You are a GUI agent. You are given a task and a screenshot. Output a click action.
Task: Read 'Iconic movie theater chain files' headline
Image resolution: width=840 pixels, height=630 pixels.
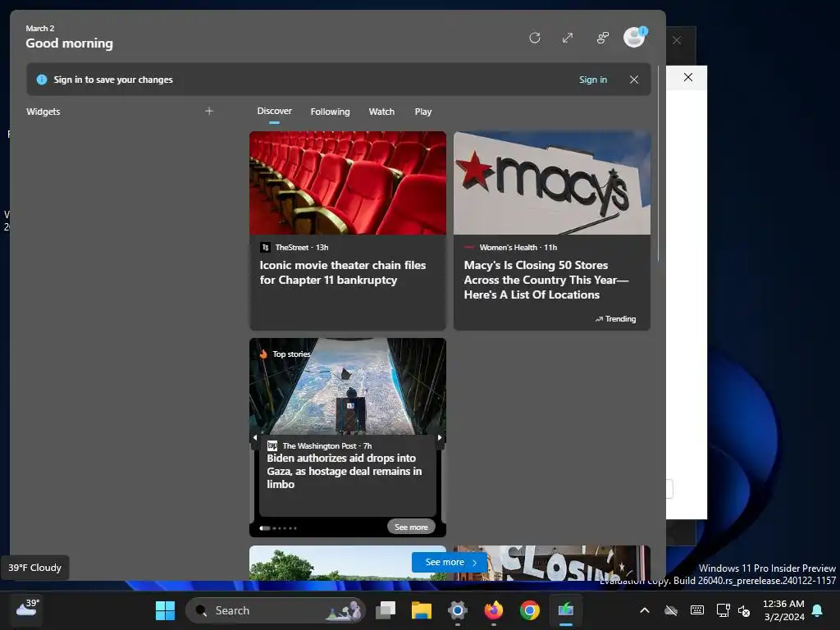click(342, 272)
